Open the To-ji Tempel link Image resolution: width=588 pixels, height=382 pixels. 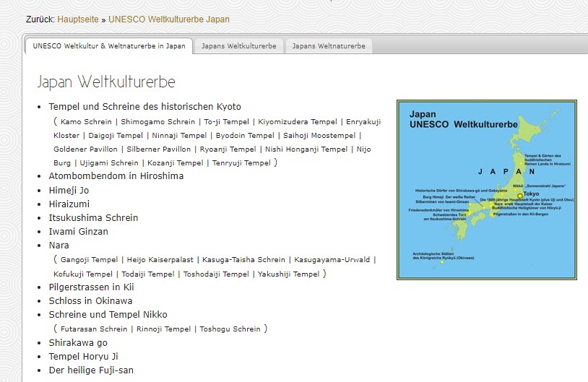[227, 122]
